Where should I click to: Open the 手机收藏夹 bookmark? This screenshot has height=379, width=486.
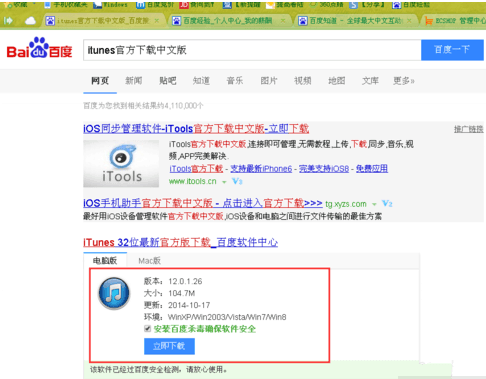pos(66,5)
